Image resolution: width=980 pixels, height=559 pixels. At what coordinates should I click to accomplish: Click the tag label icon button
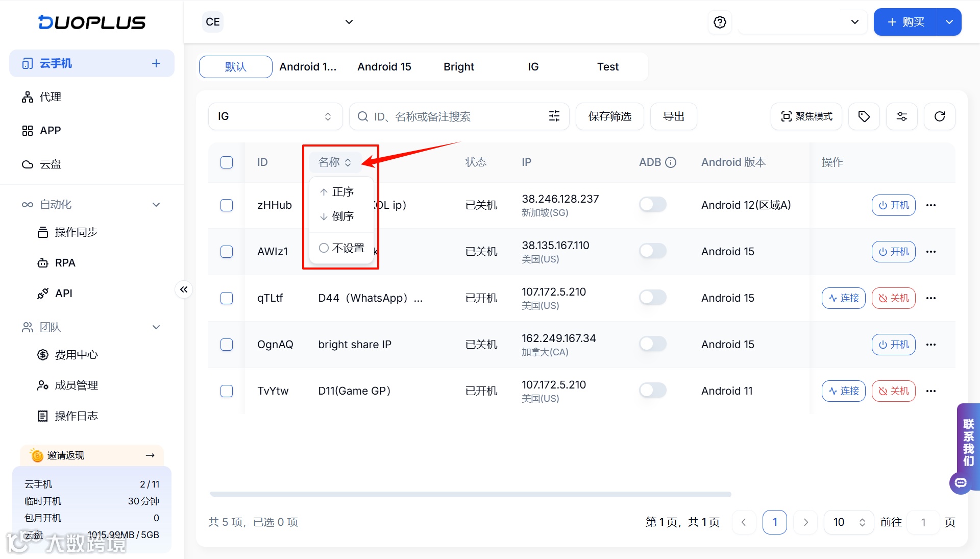(x=864, y=116)
